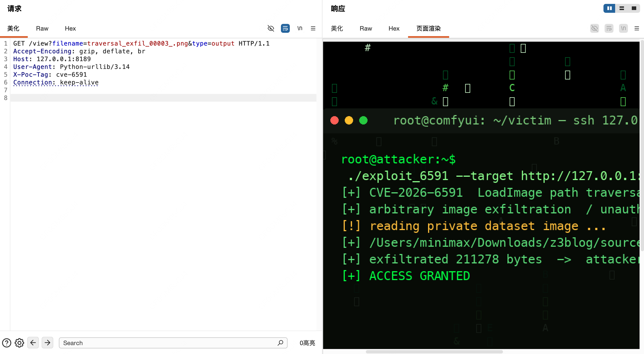The width and height of the screenshot is (644, 354).
Task: Click the ./exploit_6591 --target command line
Action: tap(494, 176)
